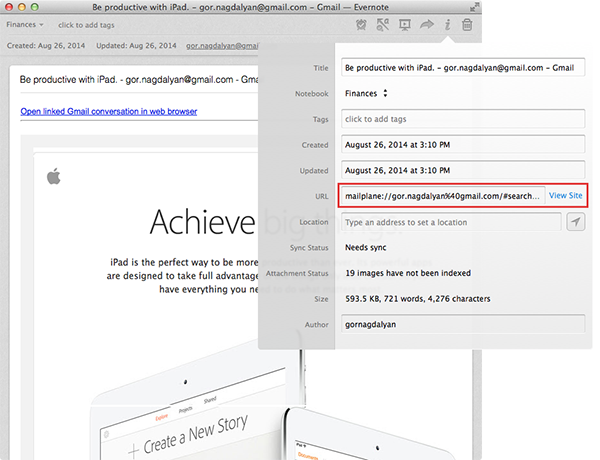Viewport: 600px width, 460px height.
Task: Change notebook with the Finances selector in info panel
Action: [x=366, y=93]
